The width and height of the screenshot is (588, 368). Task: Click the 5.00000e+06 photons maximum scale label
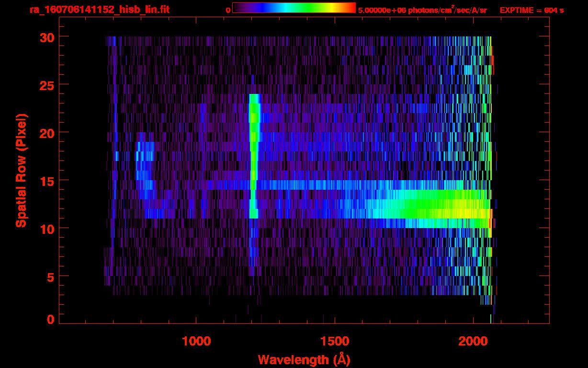(x=422, y=10)
